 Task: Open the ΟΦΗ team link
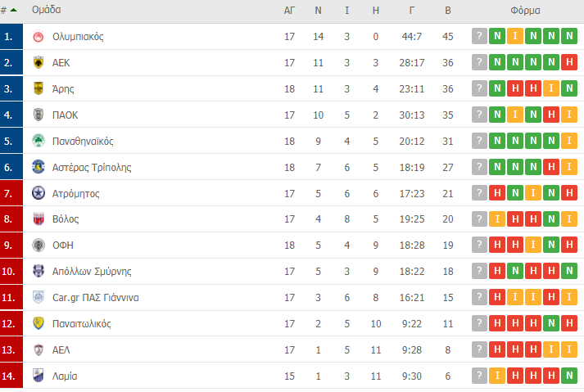(62, 246)
